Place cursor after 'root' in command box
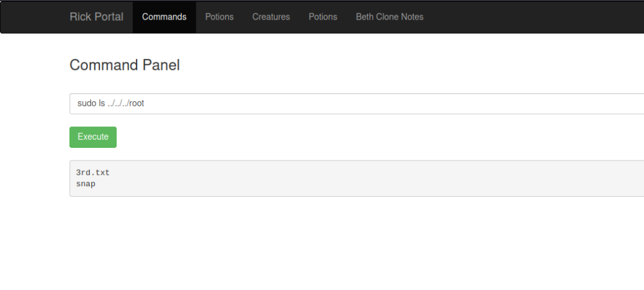The image size is (644, 290). (145, 104)
